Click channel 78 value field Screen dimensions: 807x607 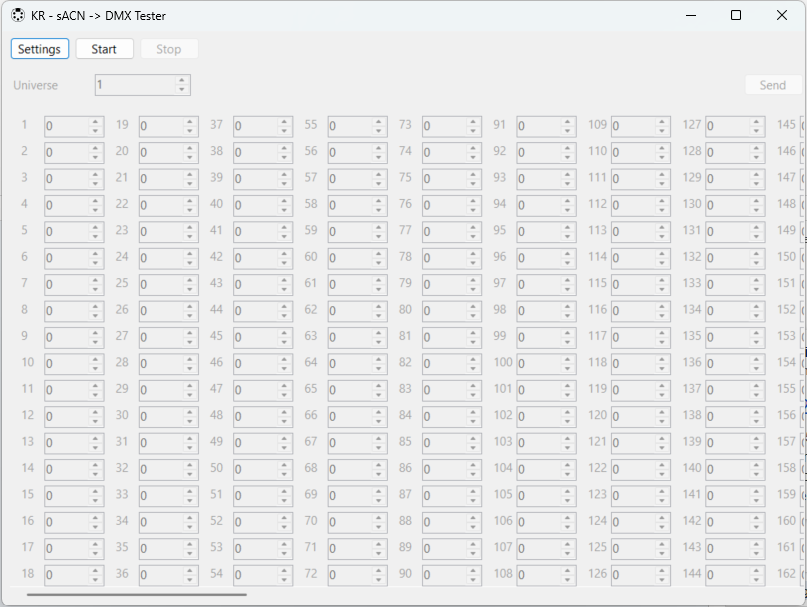tap(452, 258)
